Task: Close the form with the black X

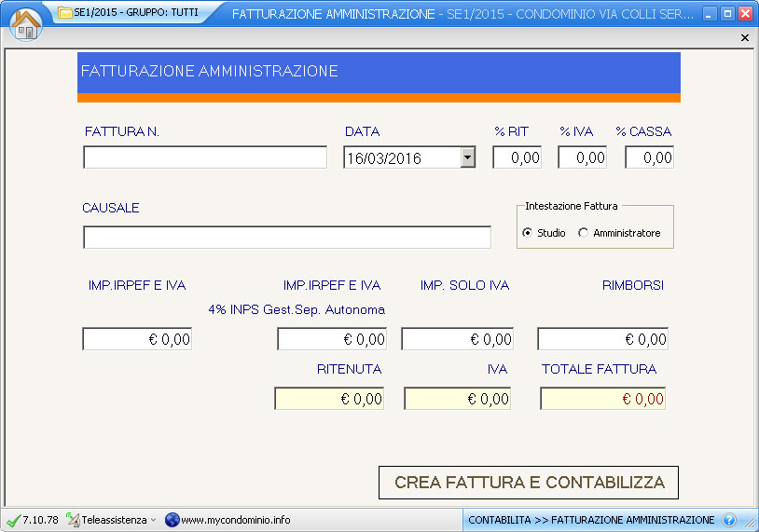Action: (x=744, y=37)
